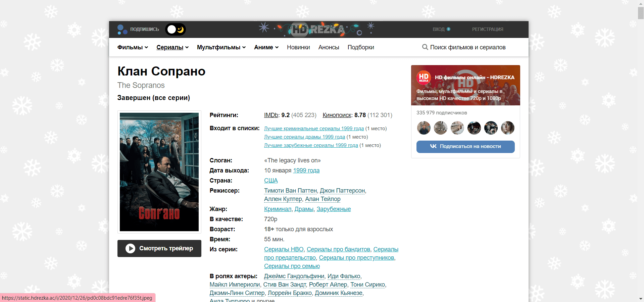Image resolution: width=644 pixels, height=302 pixels.
Task: Open actor Стив Ван Зандт page
Action: point(285,285)
